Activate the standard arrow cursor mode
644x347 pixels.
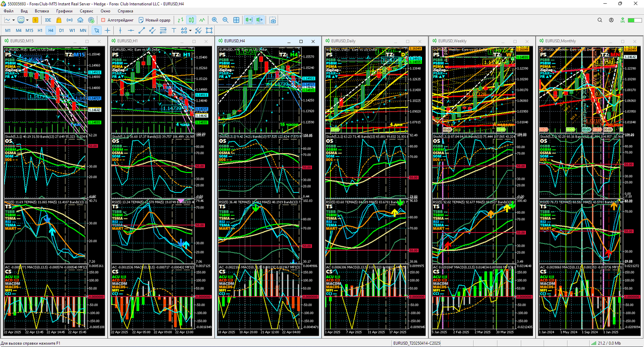97,31
